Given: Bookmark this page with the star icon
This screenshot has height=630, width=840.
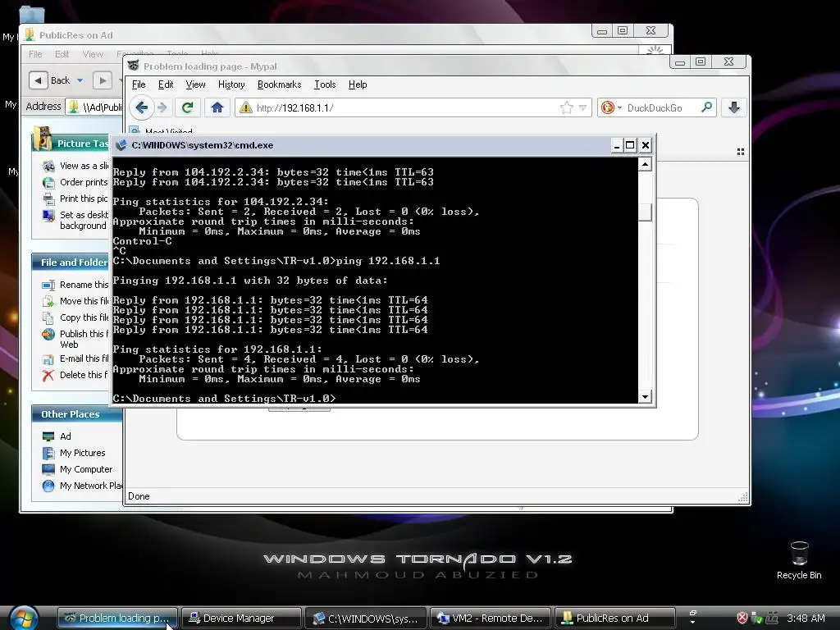Looking at the screenshot, I should [x=566, y=107].
